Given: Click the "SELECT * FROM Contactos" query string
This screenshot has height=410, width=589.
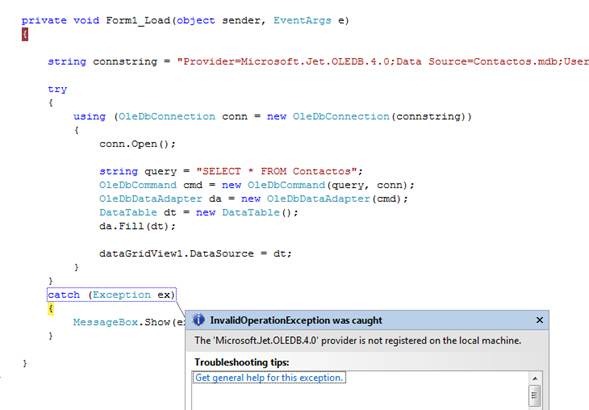Looking at the screenshot, I should tap(276, 171).
